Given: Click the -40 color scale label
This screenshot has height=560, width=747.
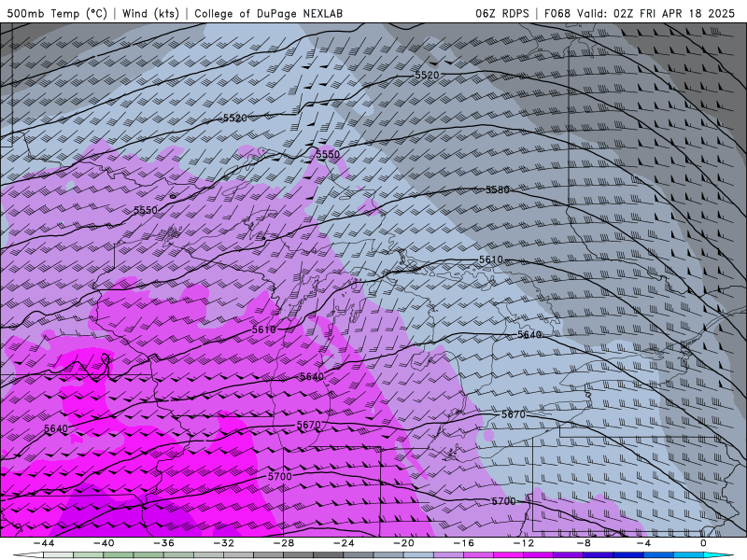Looking at the screenshot, I should point(104,543).
